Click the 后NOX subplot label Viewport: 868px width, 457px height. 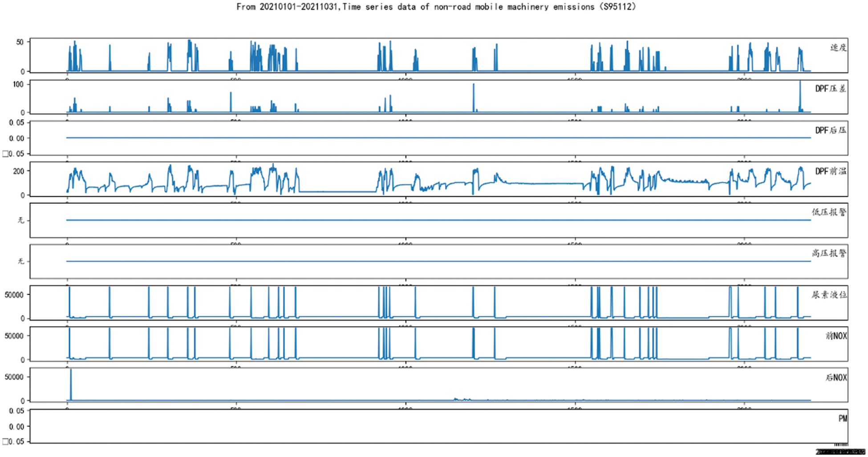836,377
